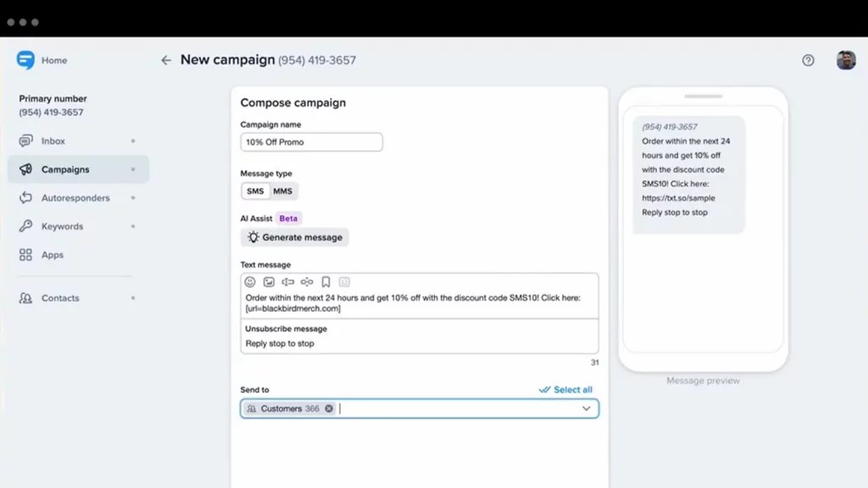Open the help question mark icon
Image resolution: width=868 pixels, height=488 pixels.
click(x=808, y=60)
